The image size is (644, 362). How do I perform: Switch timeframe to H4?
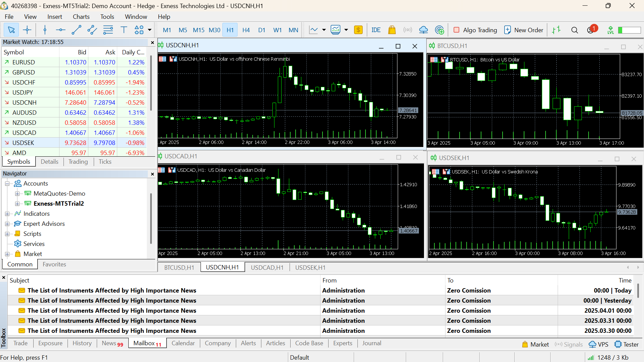[x=246, y=30]
